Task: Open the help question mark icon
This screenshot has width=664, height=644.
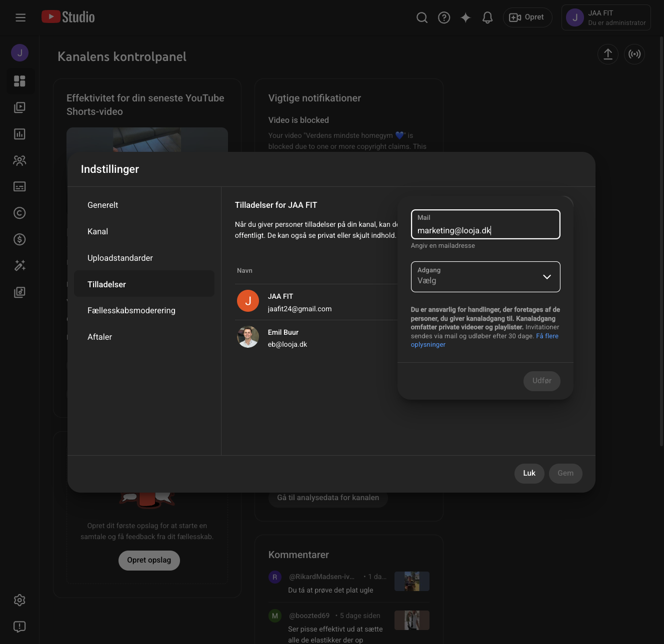Action: (444, 17)
